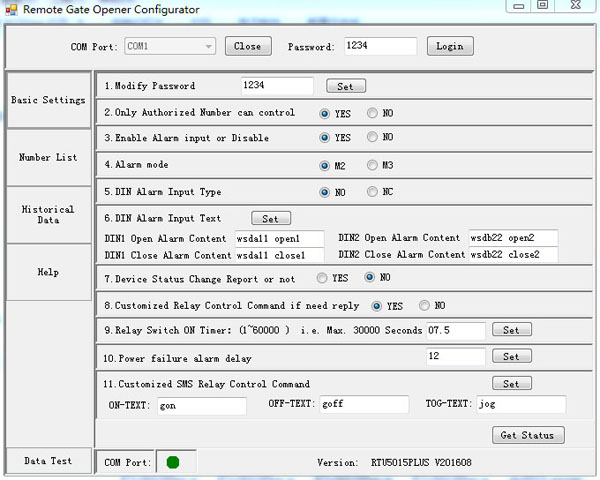Click the Relay Switch ON Timer field

455,329
